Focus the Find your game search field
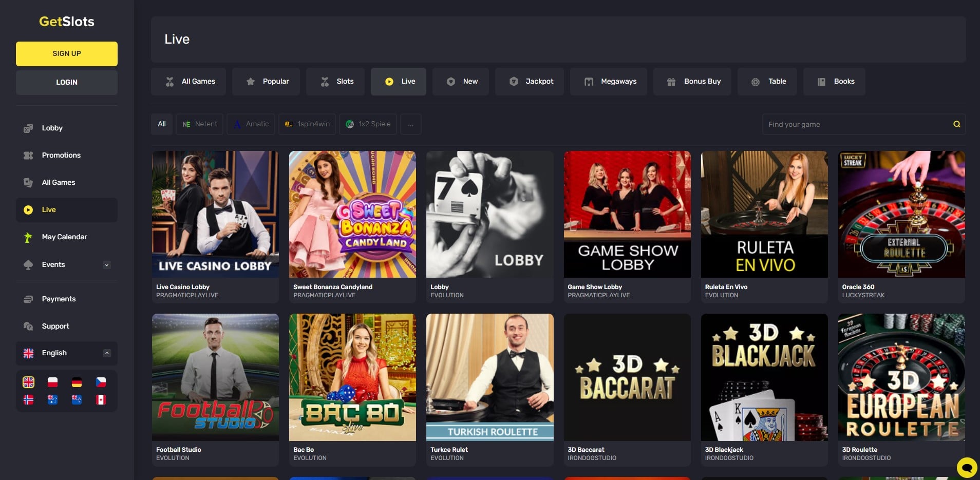The width and height of the screenshot is (980, 480). point(864,124)
